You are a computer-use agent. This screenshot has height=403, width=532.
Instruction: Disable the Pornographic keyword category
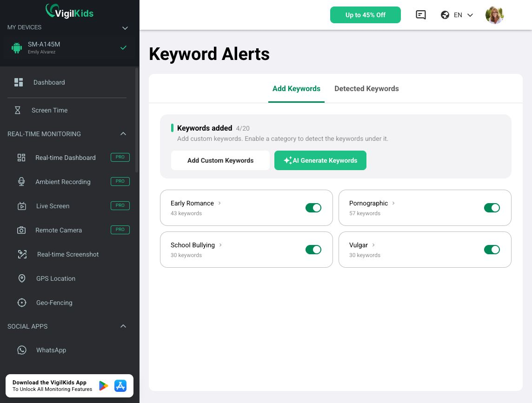492,208
